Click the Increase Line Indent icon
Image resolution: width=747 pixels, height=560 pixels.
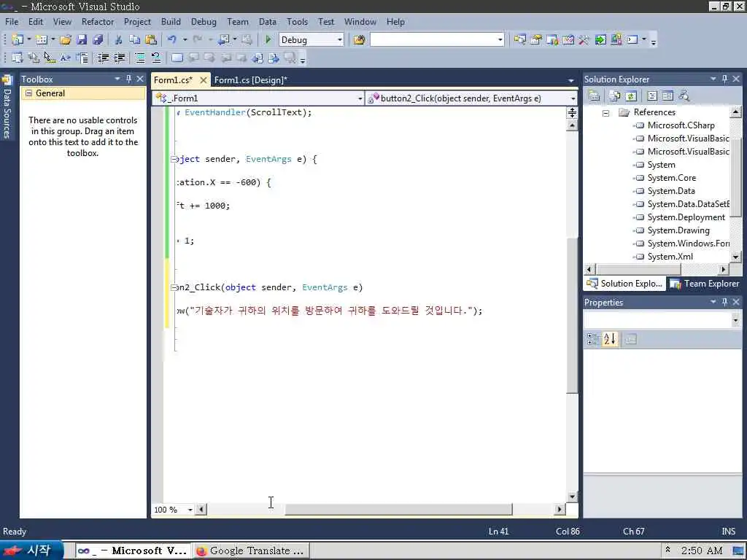click(x=120, y=58)
